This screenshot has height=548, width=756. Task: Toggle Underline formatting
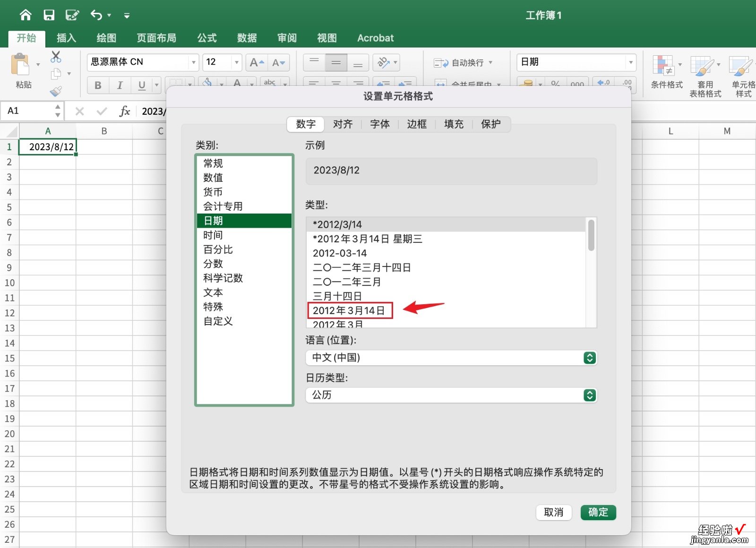141,85
